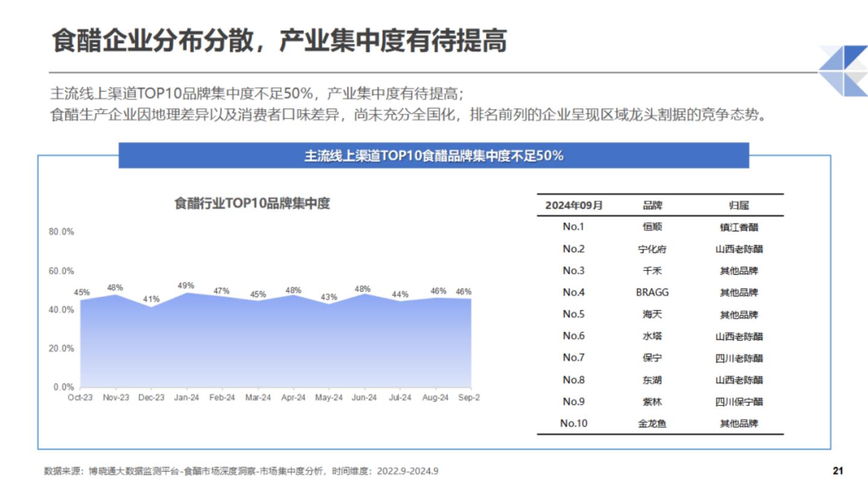Click the brand cell 宁化府
868x488 pixels.
652,249
